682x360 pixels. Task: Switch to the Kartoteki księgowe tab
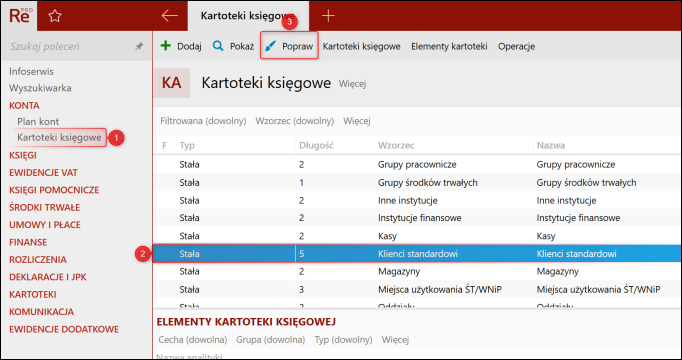[248, 16]
